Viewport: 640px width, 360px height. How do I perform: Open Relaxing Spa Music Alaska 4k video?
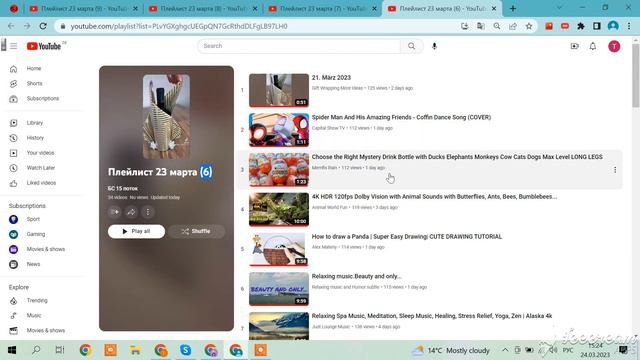(x=432, y=316)
